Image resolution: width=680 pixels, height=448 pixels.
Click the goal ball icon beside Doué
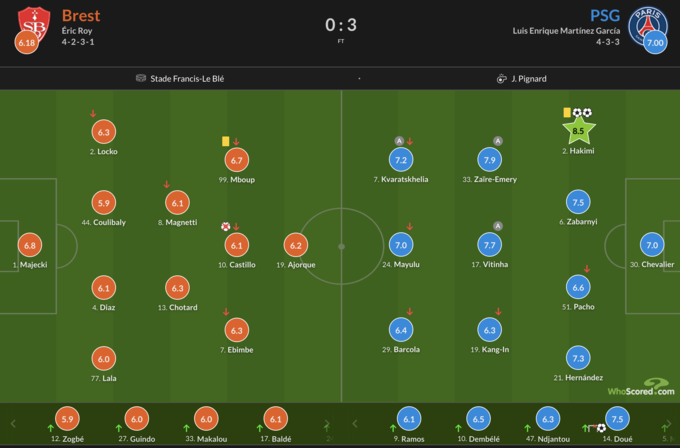click(602, 428)
